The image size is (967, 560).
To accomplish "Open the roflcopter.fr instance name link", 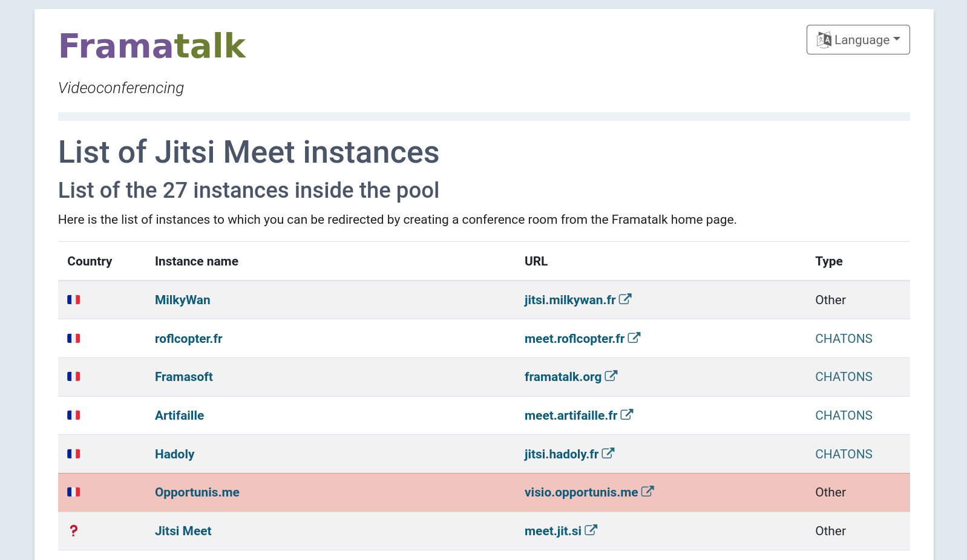I will pyautogui.click(x=188, y=339).
